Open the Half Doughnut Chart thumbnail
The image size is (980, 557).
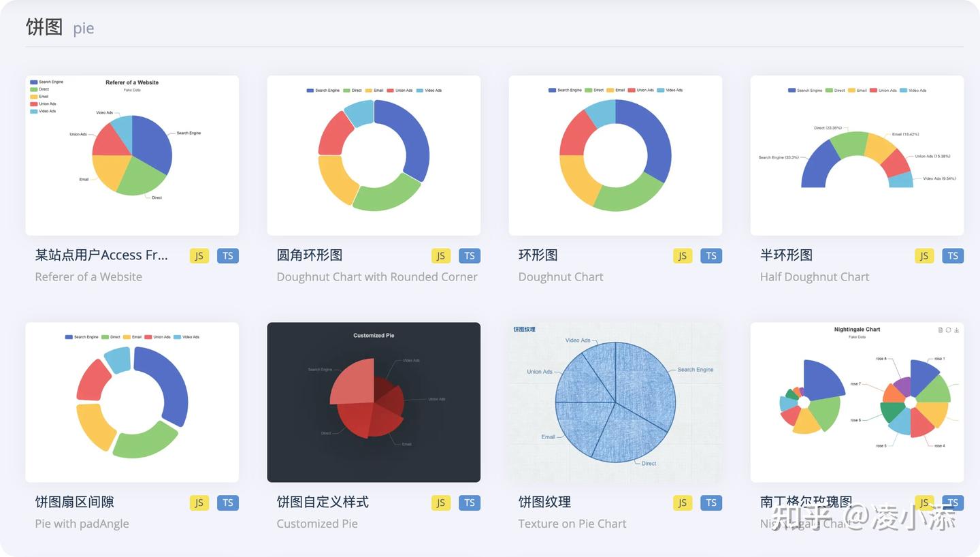857,155
